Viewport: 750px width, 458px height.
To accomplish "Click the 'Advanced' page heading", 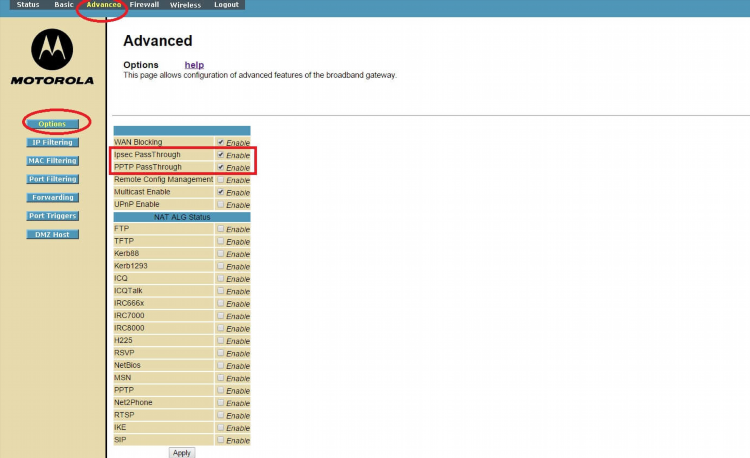I will pos(158,41).
